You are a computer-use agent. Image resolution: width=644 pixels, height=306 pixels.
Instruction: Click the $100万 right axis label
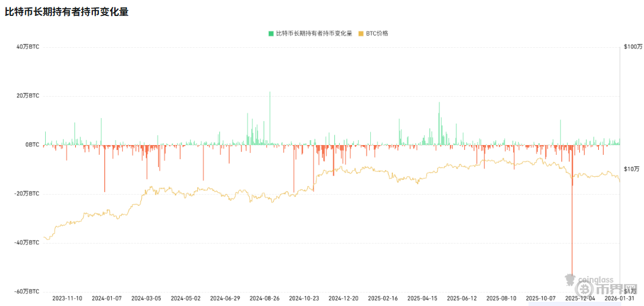pos(633,47)
